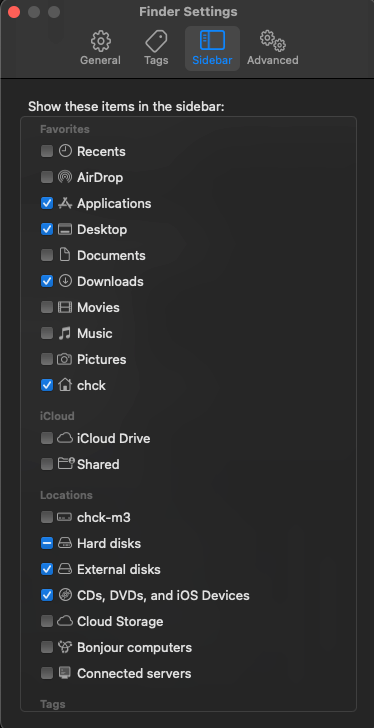Open the Tags settings tab
Image resolution: width=374 pixels, height=728 pixels.
tap(156, 48)
